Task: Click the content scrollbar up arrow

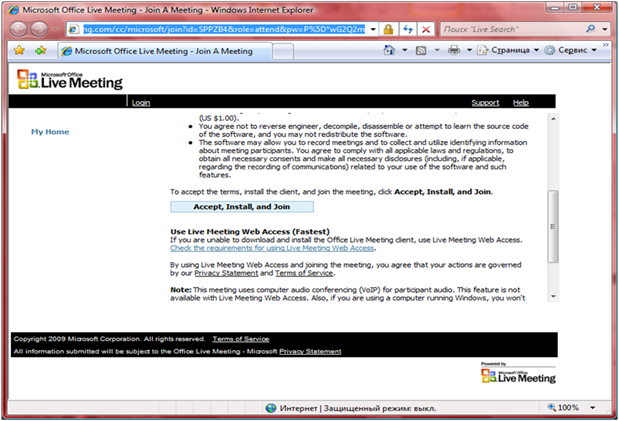Action: pos(553,118)
